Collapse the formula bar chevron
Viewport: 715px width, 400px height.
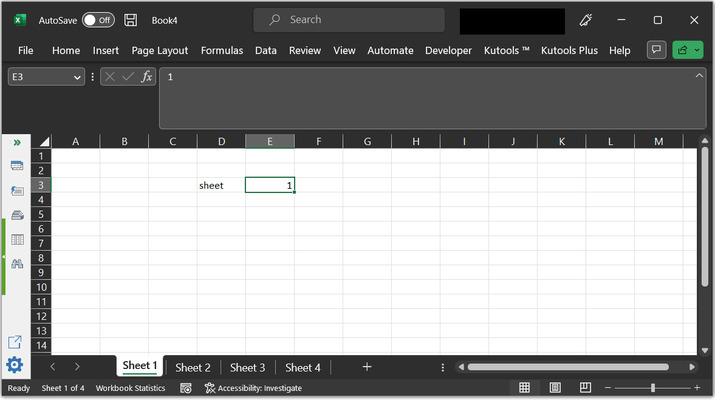(699, 77)
